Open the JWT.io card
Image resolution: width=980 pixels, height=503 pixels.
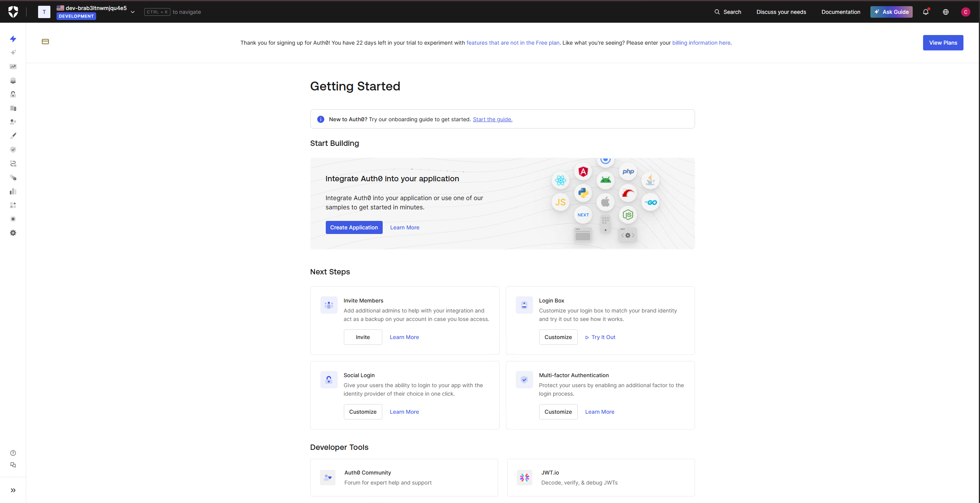point(601,478)
